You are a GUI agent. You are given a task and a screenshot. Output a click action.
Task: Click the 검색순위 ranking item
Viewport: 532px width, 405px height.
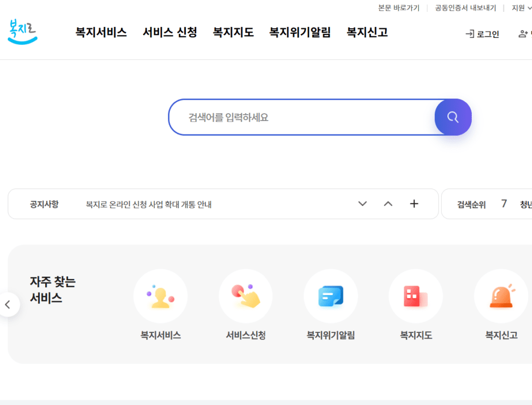pyautogui.click(x=470, y=204)
